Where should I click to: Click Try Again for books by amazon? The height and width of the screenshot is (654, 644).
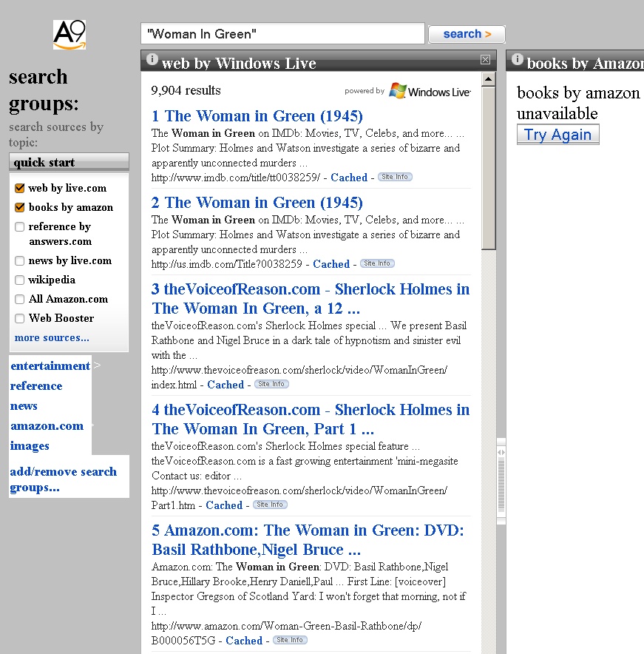(557, 135)
